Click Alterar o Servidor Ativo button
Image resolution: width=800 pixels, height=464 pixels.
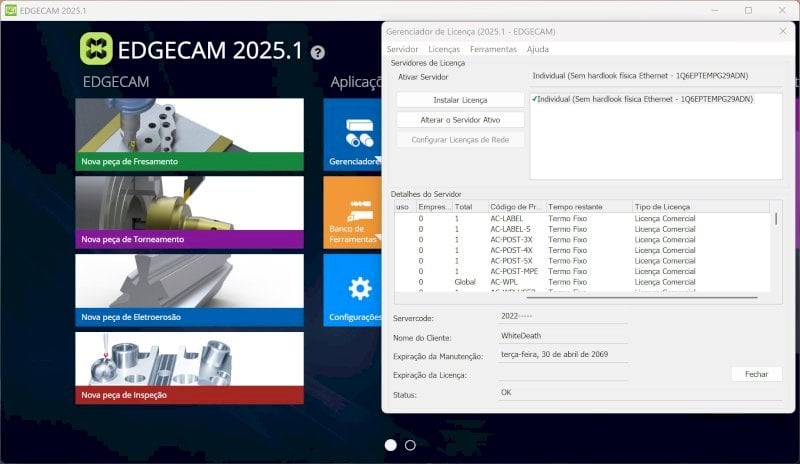(x=460, y=120)
